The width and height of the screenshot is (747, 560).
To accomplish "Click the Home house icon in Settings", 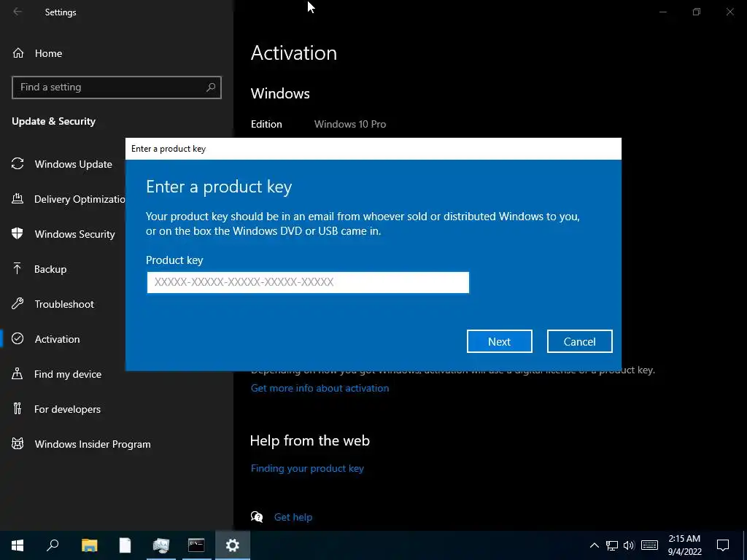I will (18, 53).
